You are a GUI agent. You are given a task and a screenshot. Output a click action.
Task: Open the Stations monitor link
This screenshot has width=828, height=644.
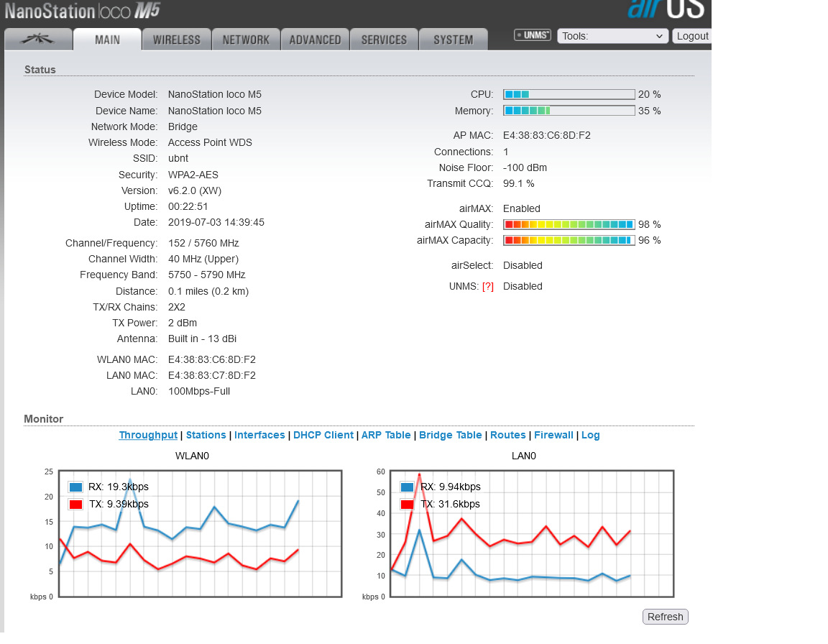206,436
